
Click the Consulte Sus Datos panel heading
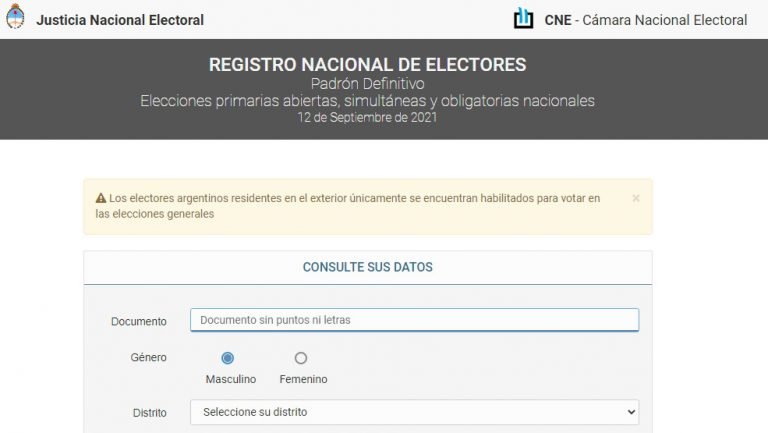(x=368, y=267)
